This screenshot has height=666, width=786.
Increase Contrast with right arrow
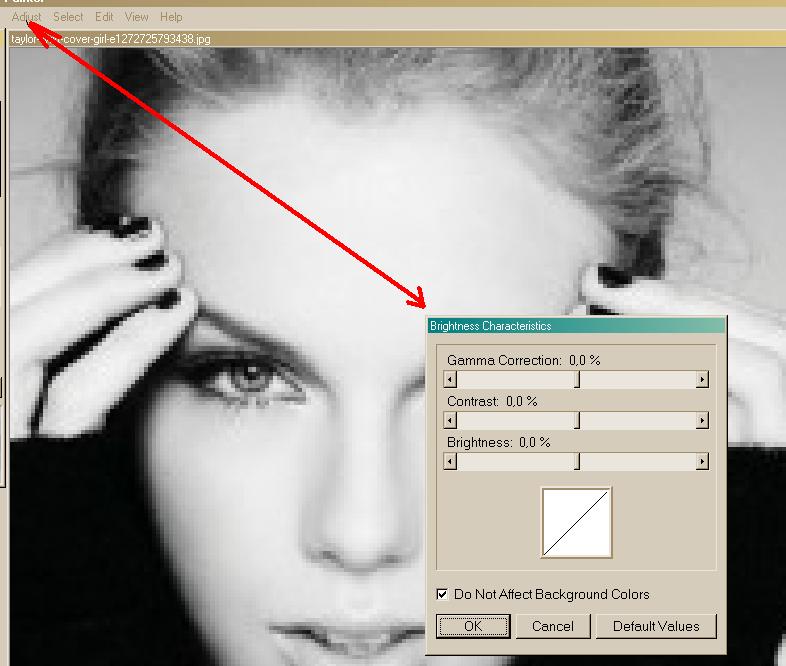(702, 420)
